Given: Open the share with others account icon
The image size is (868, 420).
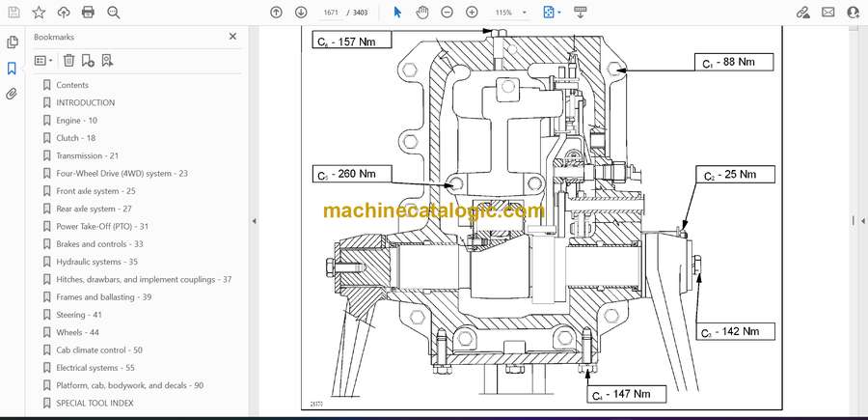Looking at the screenshot, I should 854,13.
